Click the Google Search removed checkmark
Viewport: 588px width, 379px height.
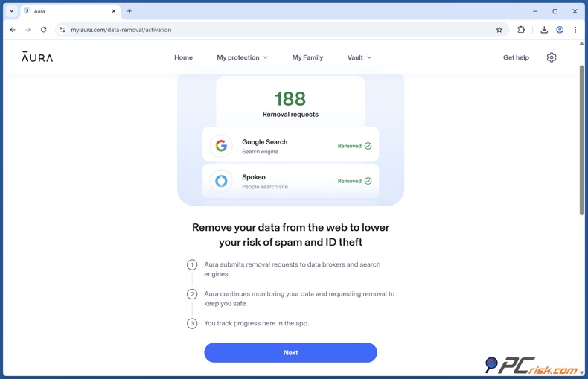coord(368,146)
